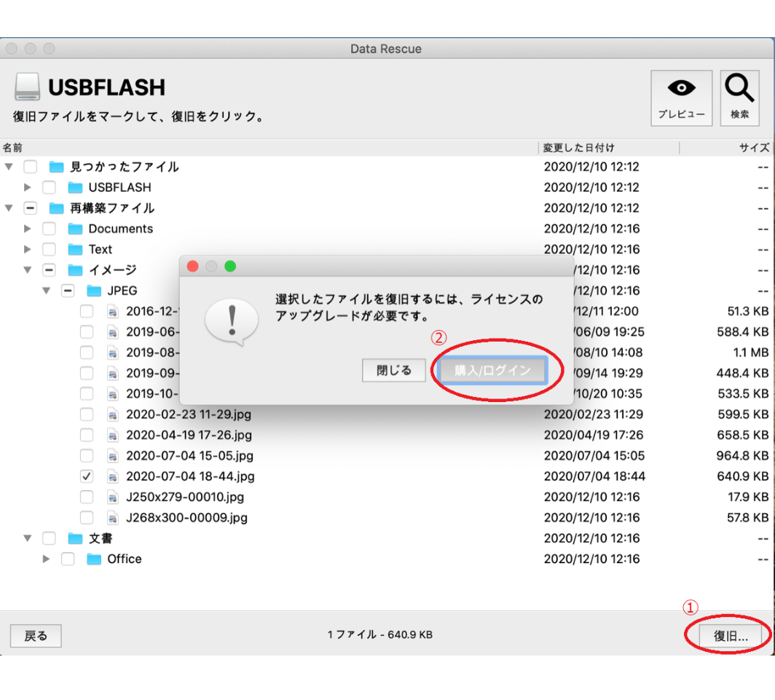Click the 文書 folder icon

click(75, 539)
